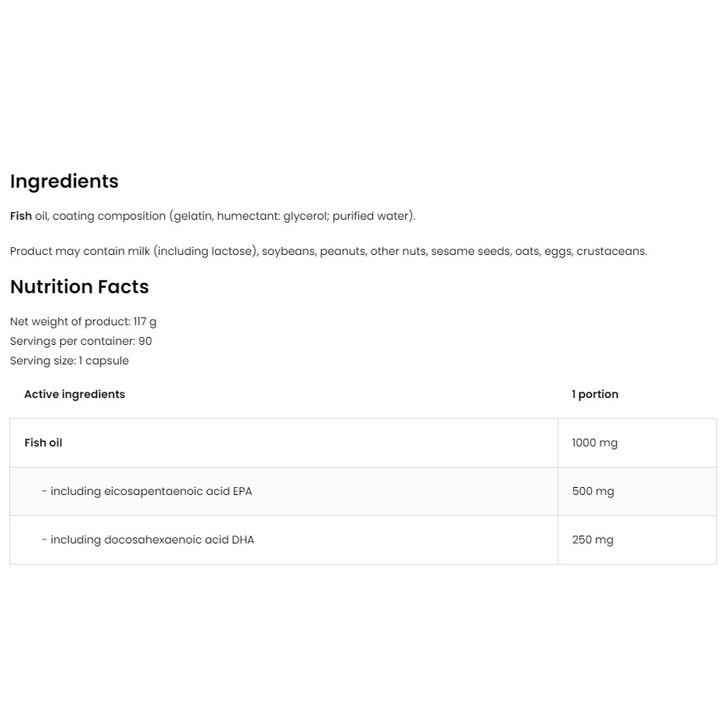Screen dimensions: 728x728
Task: Click the purified water ingredient text
Action: [x=372, y=217]
